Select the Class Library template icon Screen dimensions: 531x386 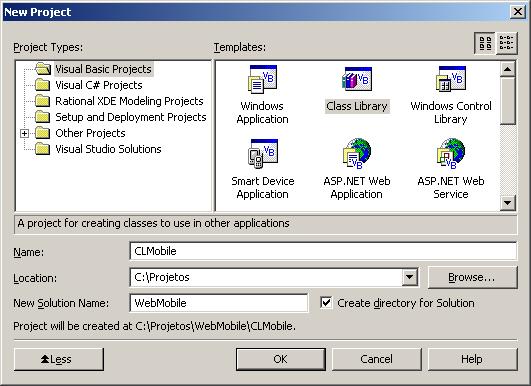[357, 79]
